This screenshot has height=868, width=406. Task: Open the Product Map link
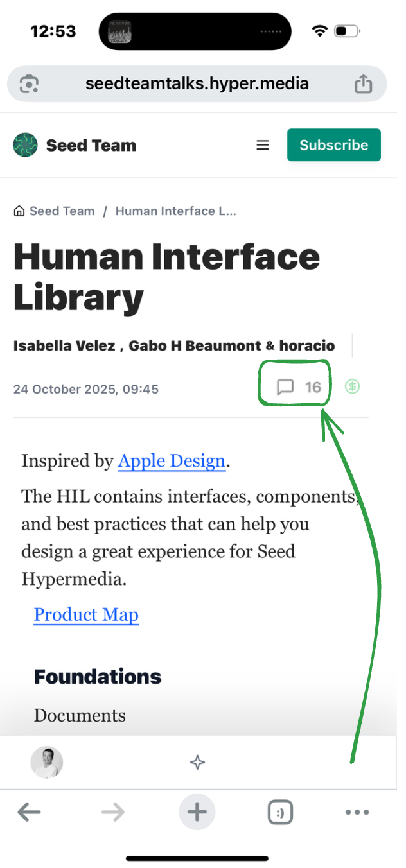(86, 614)
